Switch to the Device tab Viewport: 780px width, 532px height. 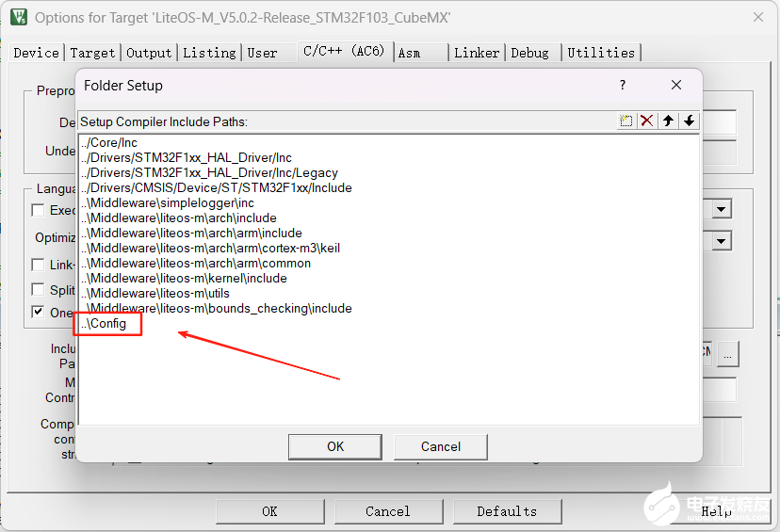[37, 53]
